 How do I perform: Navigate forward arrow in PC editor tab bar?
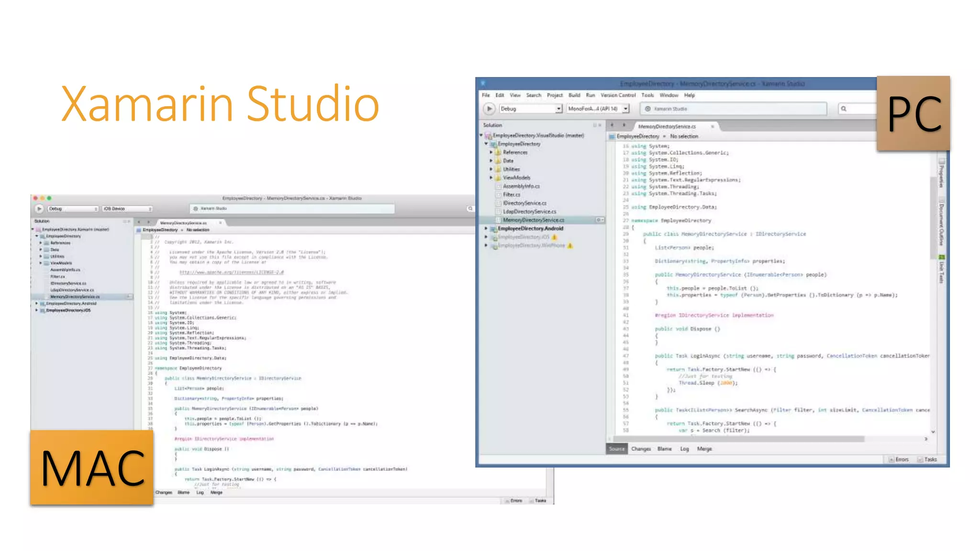[624, 125]
